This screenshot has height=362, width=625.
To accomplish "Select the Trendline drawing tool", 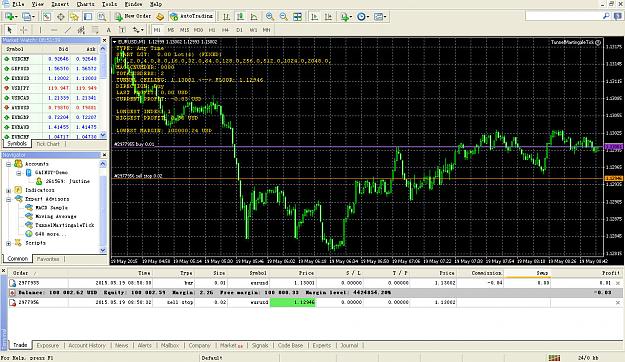I will pos(68,30).
